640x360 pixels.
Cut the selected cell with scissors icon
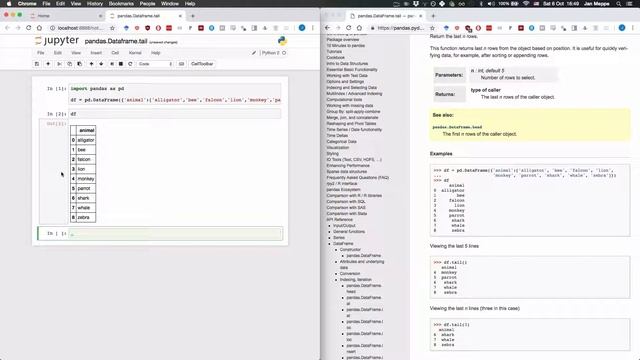tap(59, 64)
